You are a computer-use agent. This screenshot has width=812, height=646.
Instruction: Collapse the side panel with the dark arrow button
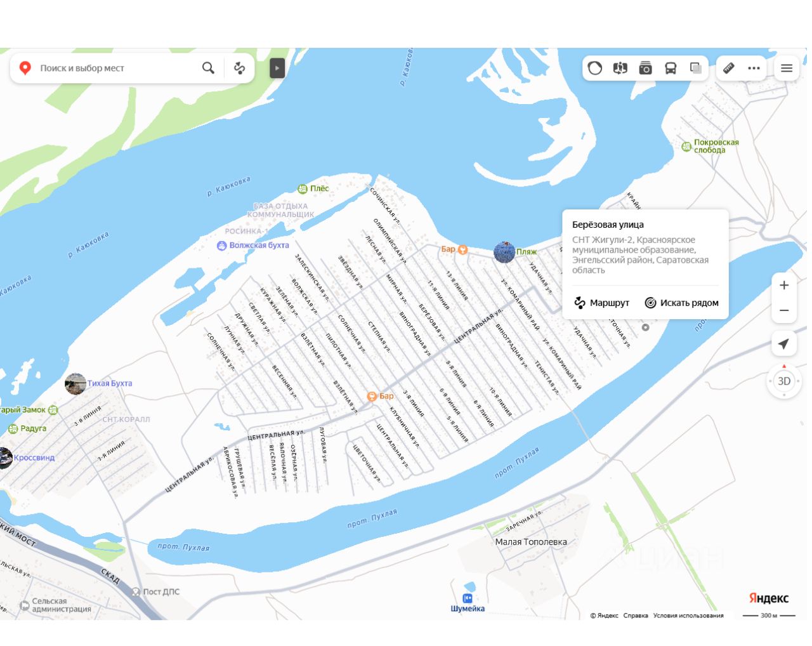(277, 68)
